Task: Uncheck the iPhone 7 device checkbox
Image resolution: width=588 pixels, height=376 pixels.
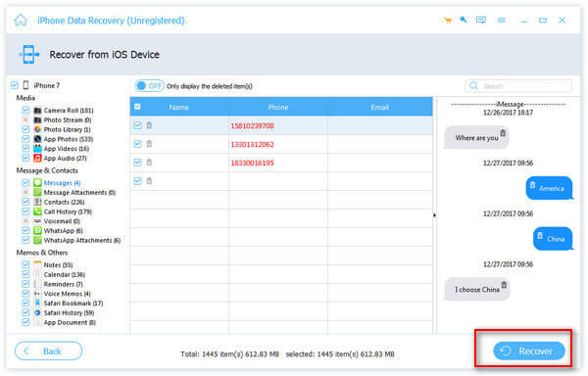Action: [15, 85]
